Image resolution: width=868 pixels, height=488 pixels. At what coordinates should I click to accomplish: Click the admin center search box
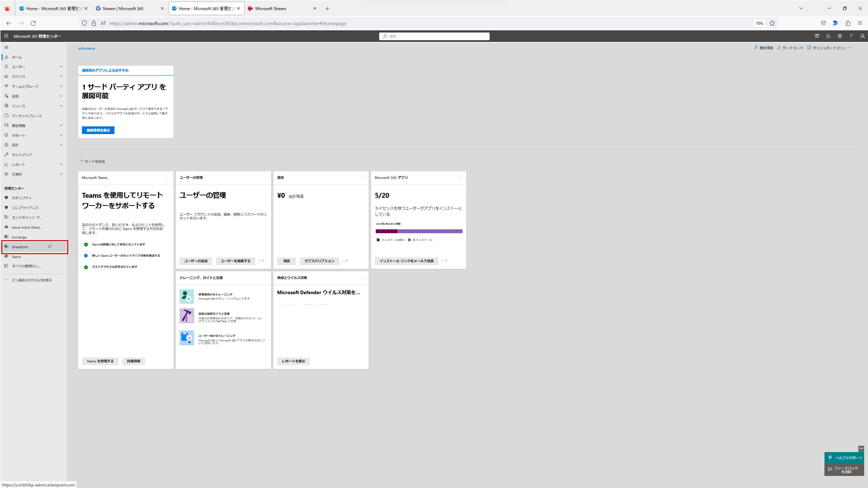tap(434, 36)
